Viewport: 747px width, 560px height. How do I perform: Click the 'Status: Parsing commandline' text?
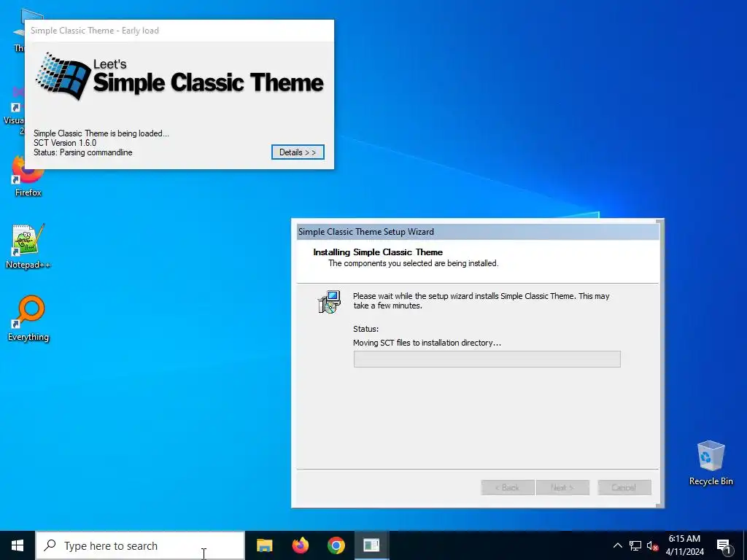(83, 152)
